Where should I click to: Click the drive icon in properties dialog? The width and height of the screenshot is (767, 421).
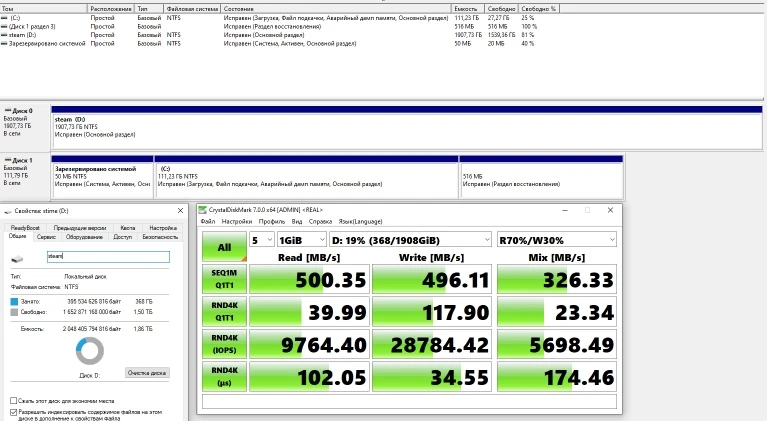tap(17, 260)
